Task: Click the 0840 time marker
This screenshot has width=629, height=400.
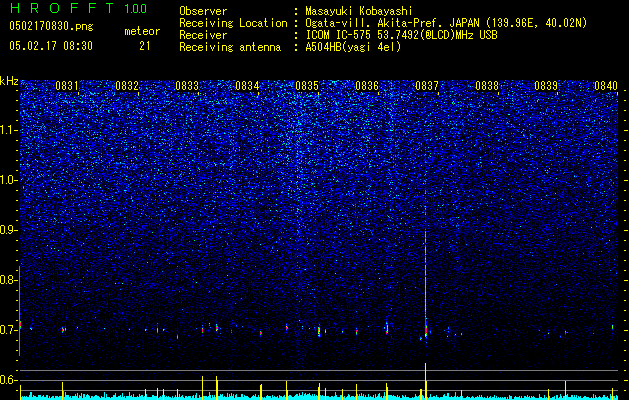Action: [606, 86]
